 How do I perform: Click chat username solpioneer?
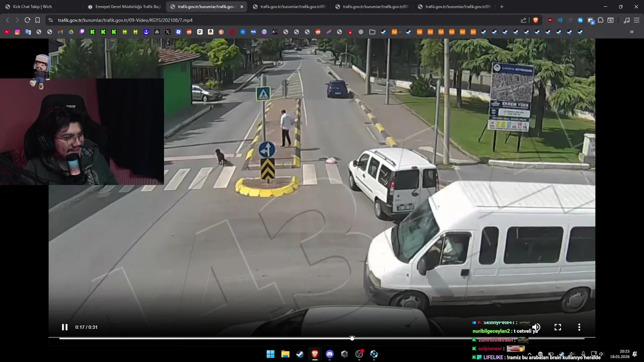[491, 348]
